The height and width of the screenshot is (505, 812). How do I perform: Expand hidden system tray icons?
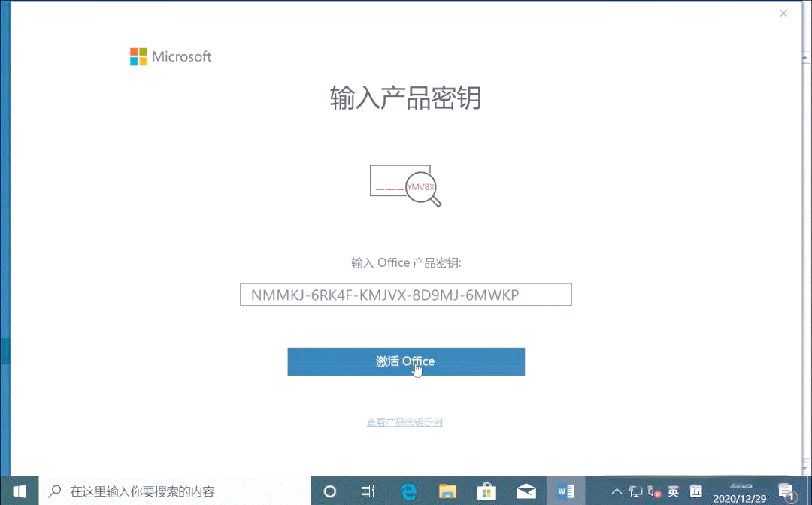click(617, 491)
